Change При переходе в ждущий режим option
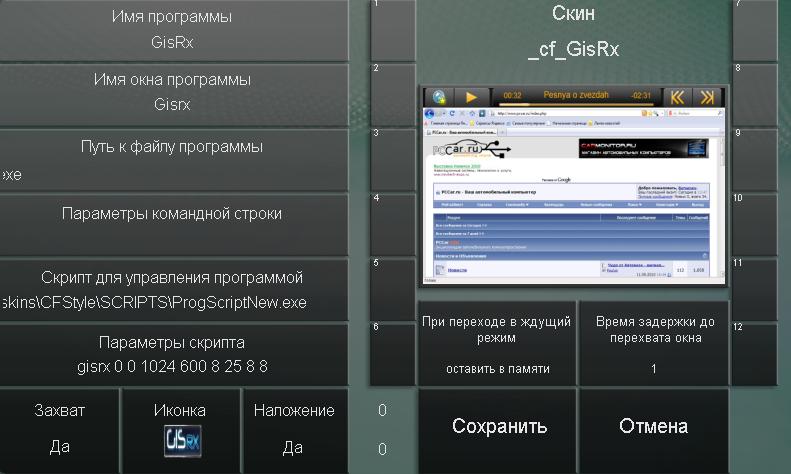 497,344
